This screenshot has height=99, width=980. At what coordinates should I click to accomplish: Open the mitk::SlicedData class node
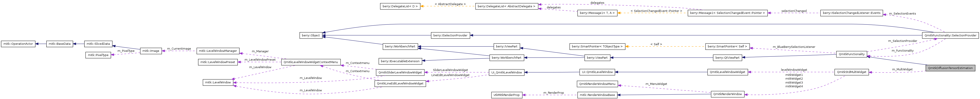click(98, 44)
